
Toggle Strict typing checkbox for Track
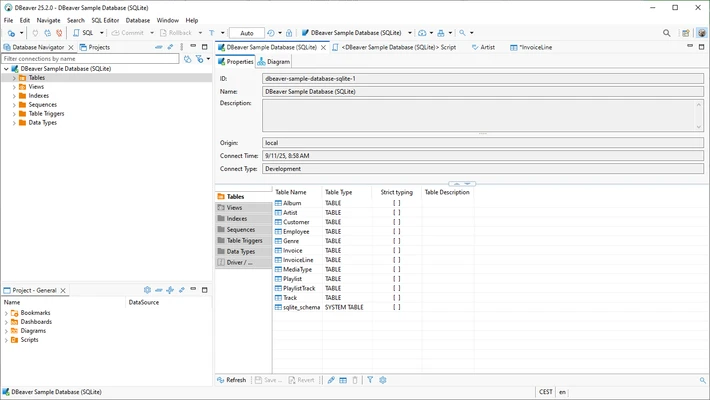pyautogui.click(x=397, y=298)
